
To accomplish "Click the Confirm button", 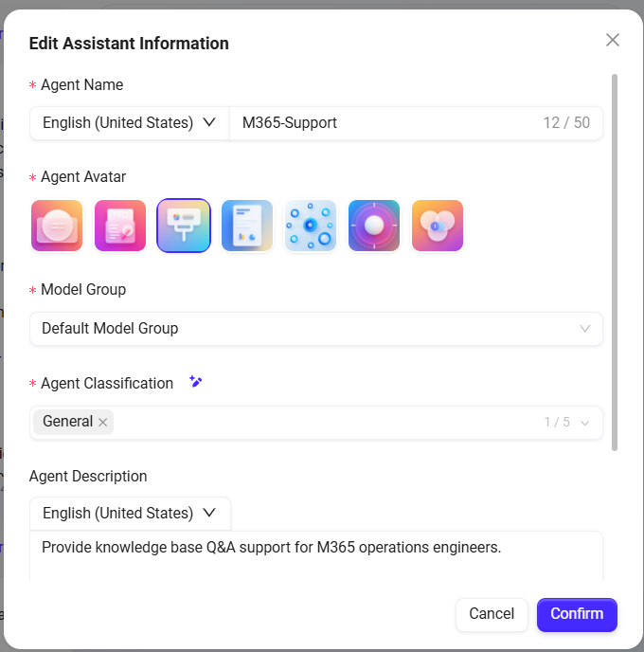I will pos(577,614).
